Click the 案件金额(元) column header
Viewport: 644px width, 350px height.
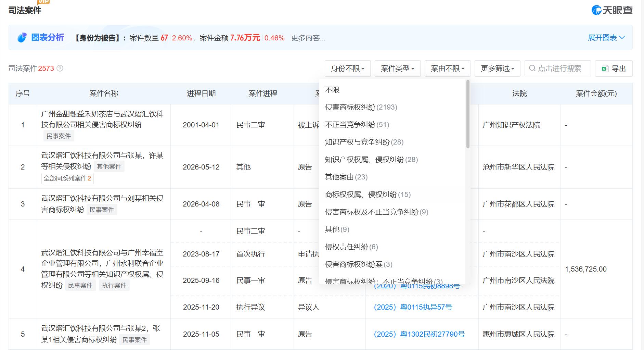596,93
